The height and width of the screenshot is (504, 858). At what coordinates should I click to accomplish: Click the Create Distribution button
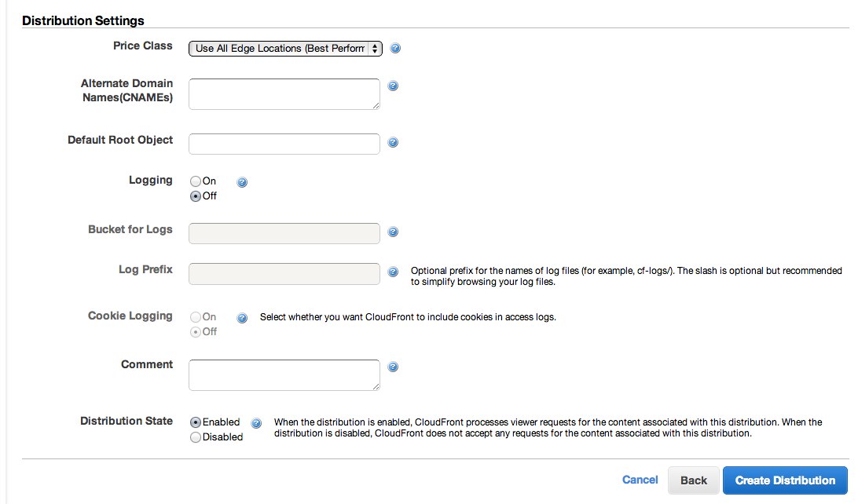[x=785, y=480]
